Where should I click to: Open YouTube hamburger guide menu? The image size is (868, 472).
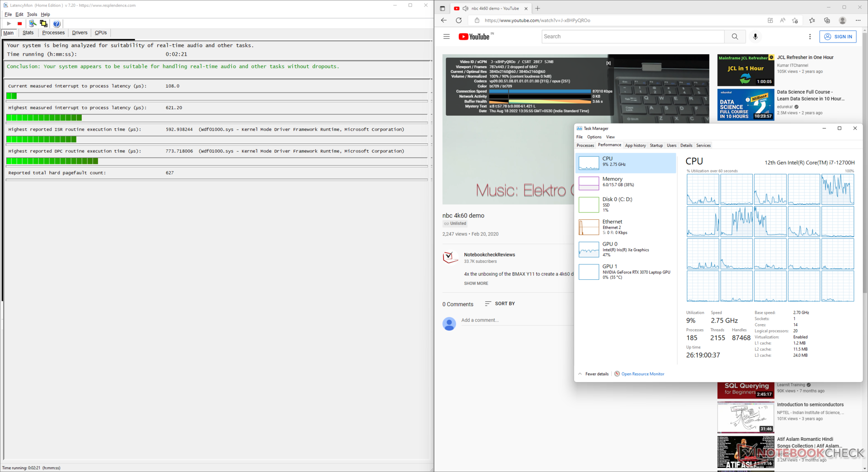447,37
